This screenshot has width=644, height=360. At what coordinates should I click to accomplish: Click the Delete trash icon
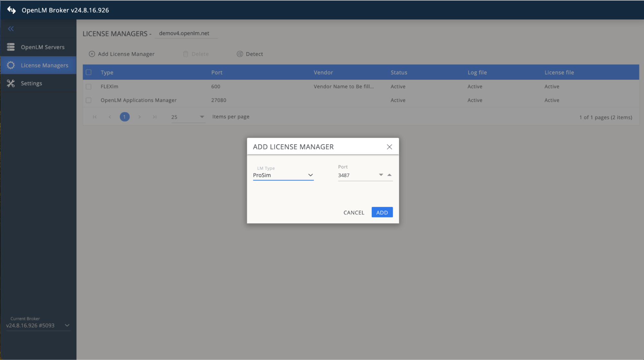(186, 54)
